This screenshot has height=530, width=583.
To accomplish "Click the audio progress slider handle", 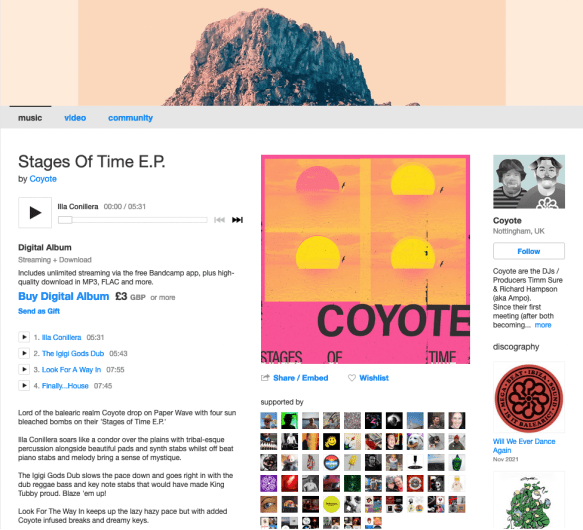I will coord(65,220).
